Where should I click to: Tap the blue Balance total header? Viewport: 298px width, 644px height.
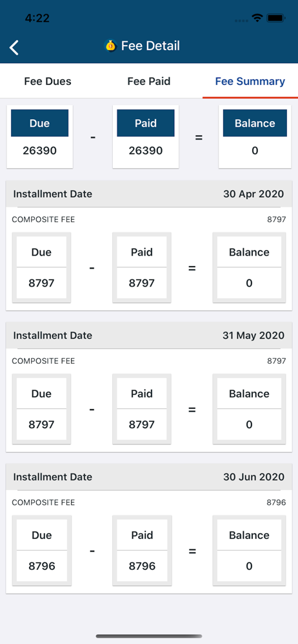[x=255, y=123]
